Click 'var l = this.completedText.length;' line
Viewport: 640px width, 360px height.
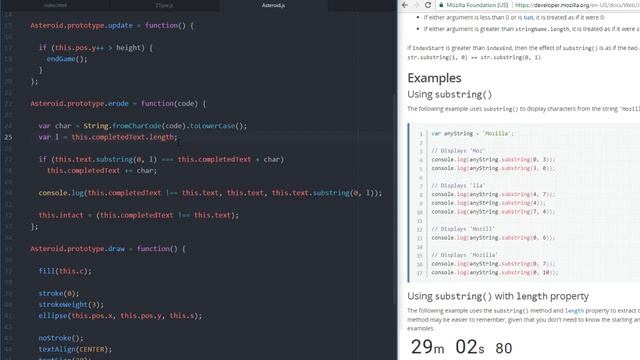(108, 137)
